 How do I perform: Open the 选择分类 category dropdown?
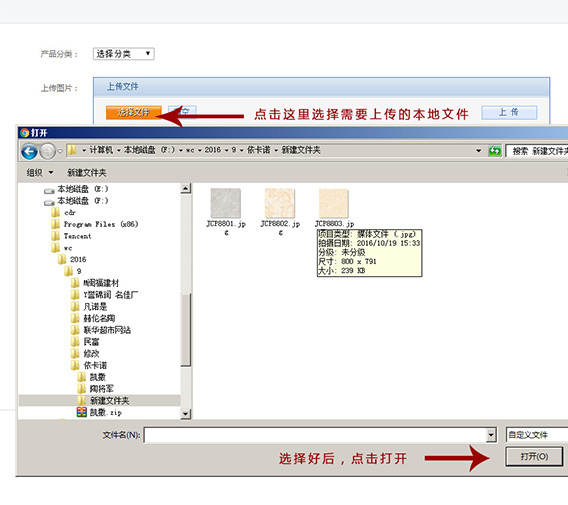click(x=124, y=54)
